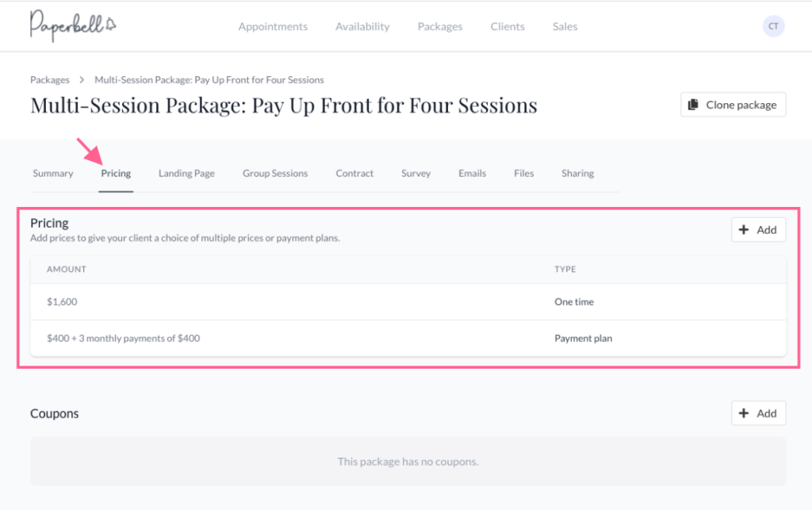This screenshot has height=510, width=812.
Task: Open the CT user avatar menu
Action: click(773, 26)
